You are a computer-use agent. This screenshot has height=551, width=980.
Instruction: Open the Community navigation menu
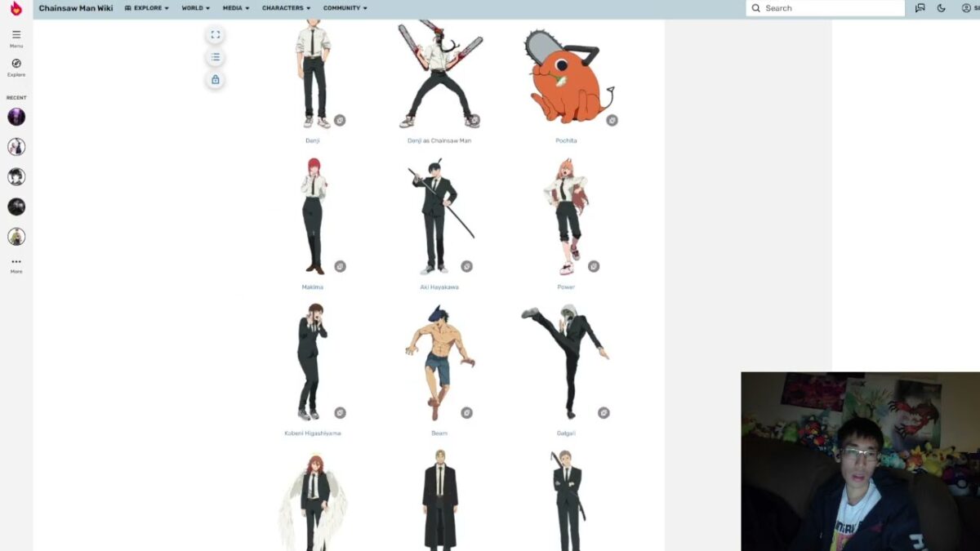point(345,8)
